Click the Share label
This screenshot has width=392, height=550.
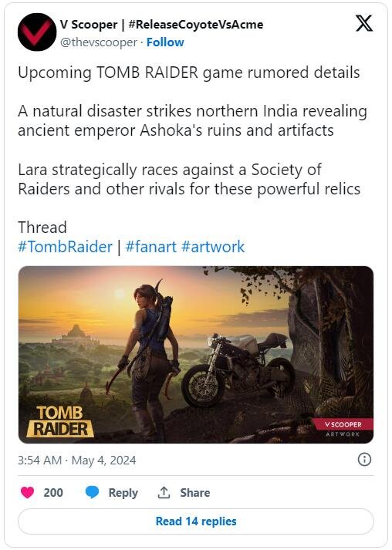(x=194, y=492)
